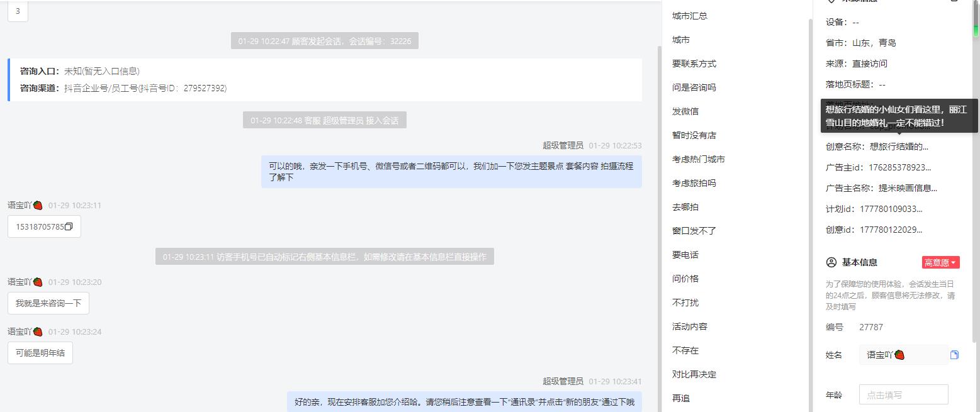
Task: Pick quick reply 要电话
Action: [x=685, y=255]
